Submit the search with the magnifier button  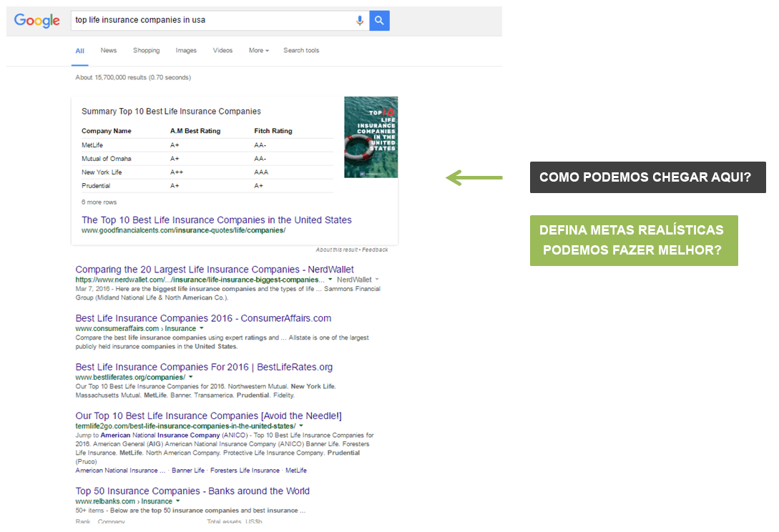(x=380, y=20)
